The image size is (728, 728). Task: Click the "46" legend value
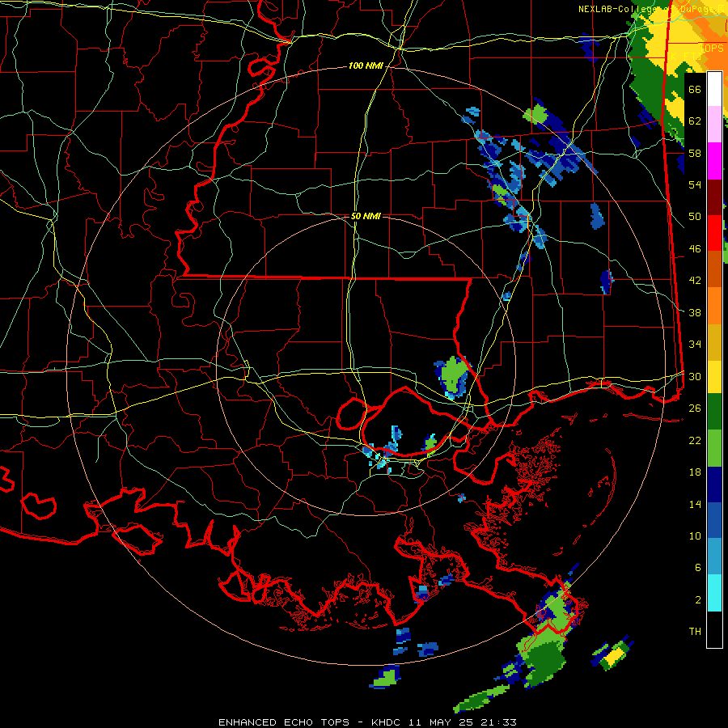pyautogui.click(x=695, y=249)
